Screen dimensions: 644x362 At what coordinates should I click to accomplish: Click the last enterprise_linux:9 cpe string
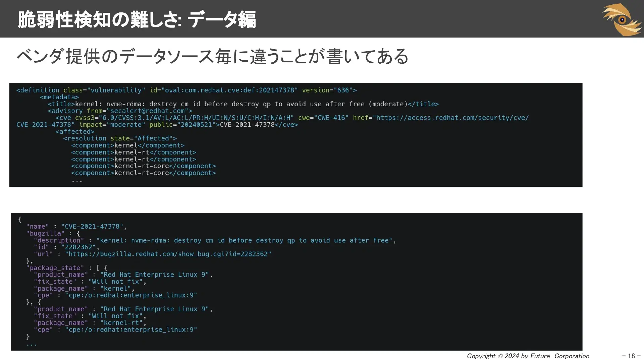[131, 329]
